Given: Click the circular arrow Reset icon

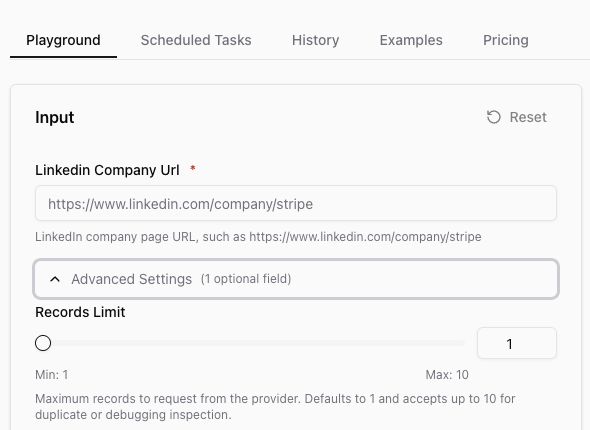Looking at the screenshot, I should pyautogui.click(x=493, y=117).
